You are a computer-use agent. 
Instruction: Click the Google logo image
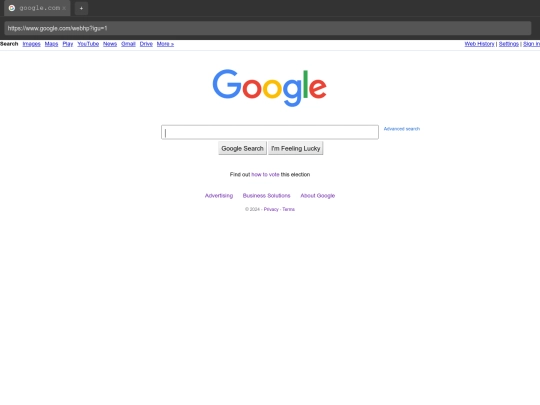(x=269, y=88)
